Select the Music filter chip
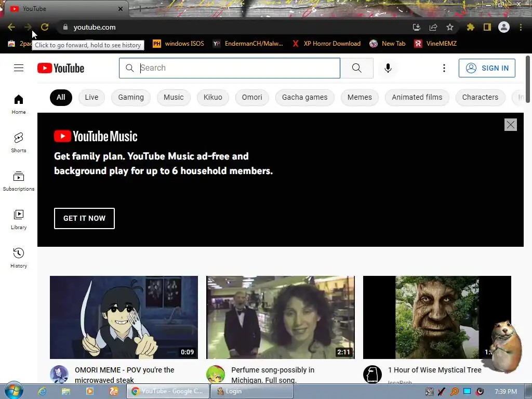 coord(174,97)
